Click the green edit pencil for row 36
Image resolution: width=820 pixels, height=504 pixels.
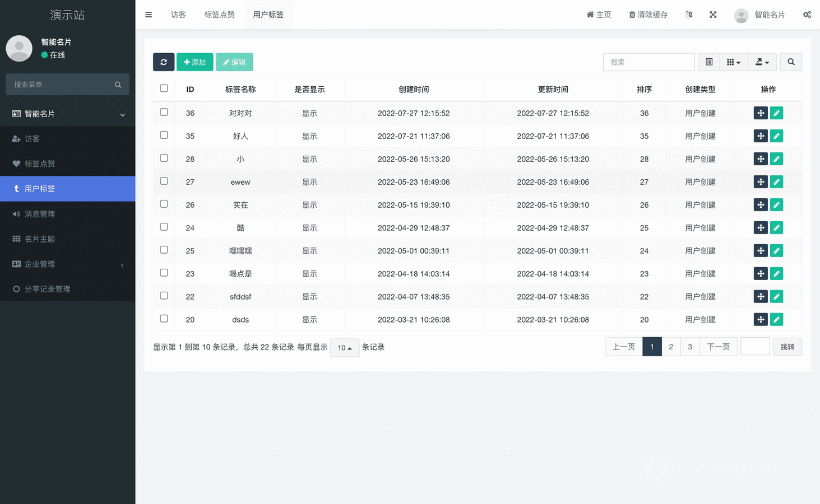pyautogui.click(x=776, y=113)
